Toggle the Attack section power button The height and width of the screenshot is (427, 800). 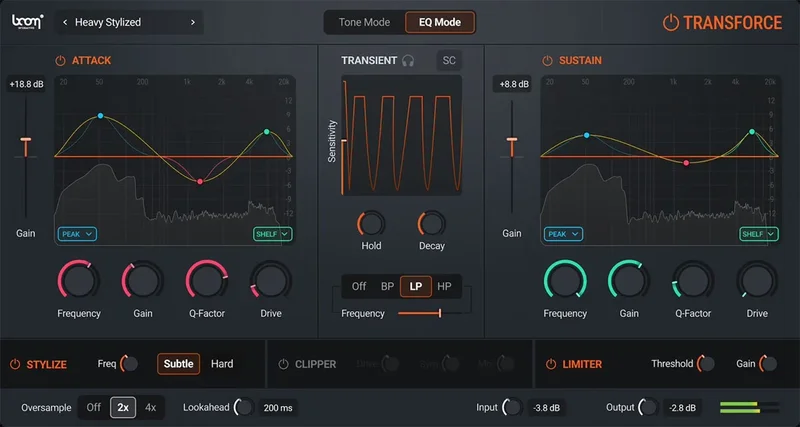[x=60, y=61]
